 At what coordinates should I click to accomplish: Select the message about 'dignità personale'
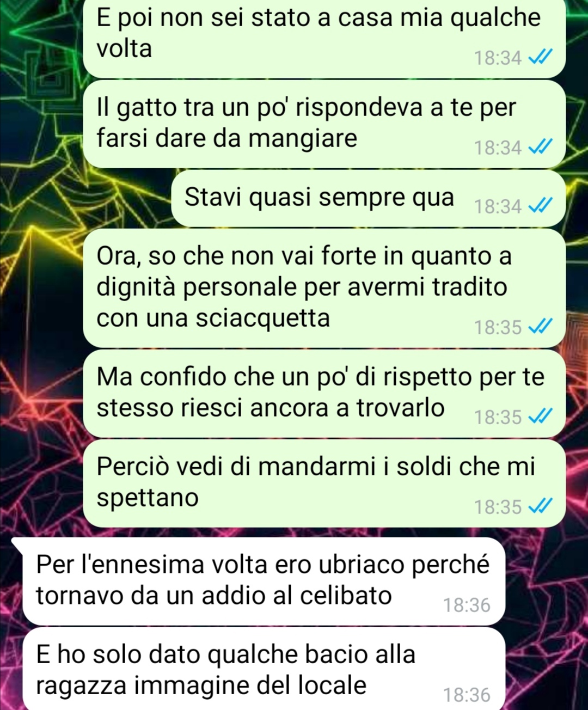pyautogui.click(x=324, y=288)
